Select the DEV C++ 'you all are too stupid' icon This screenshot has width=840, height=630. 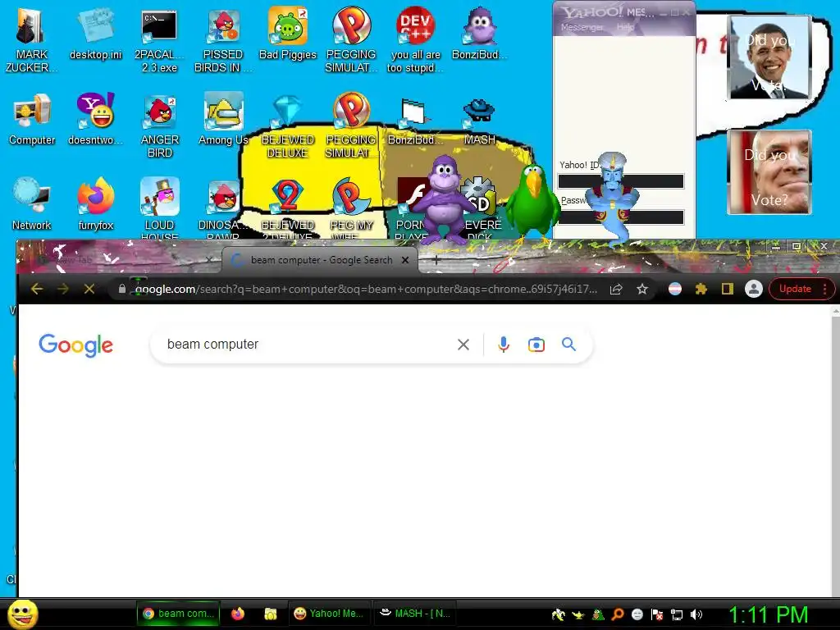(x=415, y=39)
